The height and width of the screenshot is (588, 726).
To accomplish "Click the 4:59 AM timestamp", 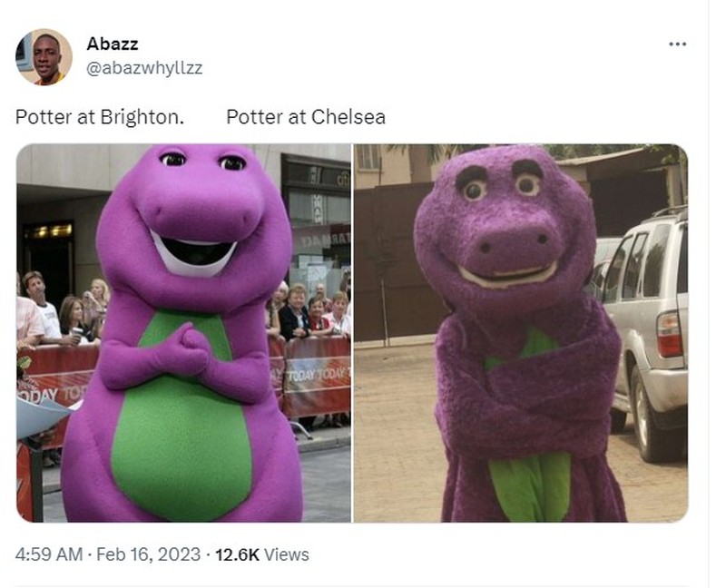I will (49, 554).
